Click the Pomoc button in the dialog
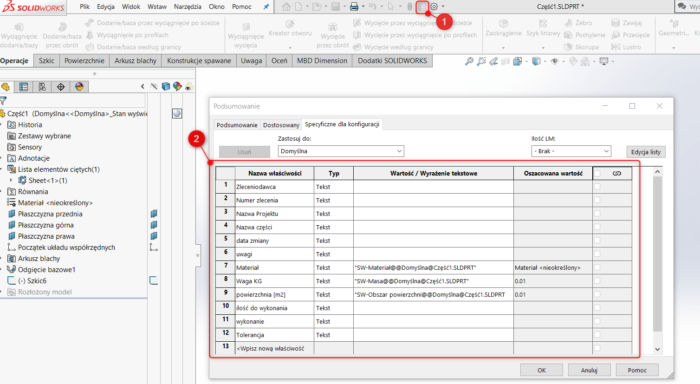This screenshot has width=700, height=384. (x=637, y=370)
